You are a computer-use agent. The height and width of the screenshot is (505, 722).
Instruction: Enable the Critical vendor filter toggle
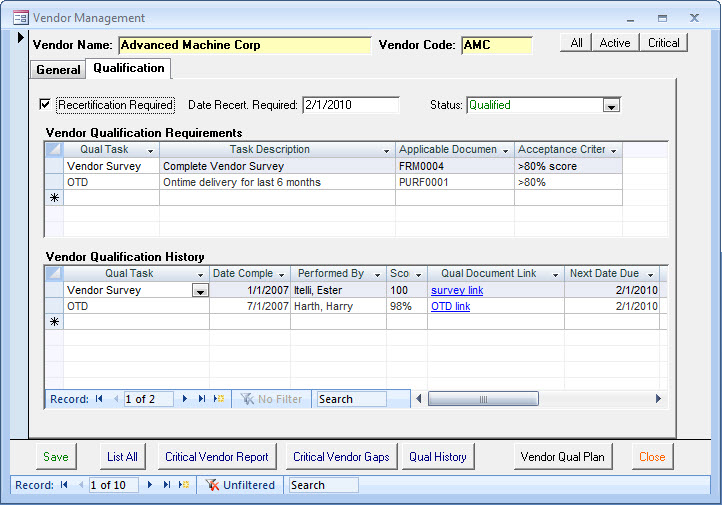[x=663, y=43]
